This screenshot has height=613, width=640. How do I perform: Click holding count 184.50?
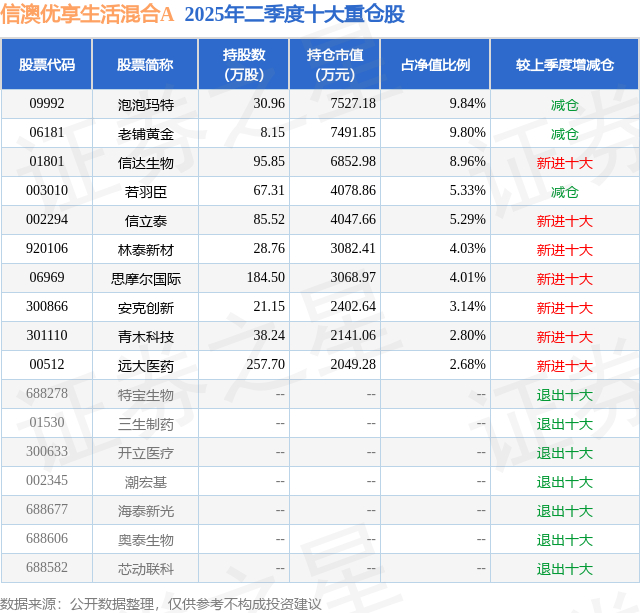(266, 277)
